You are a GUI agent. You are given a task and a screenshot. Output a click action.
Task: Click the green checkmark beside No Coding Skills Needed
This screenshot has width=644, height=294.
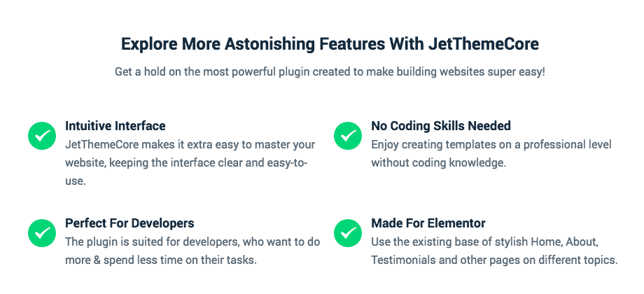pyautogui.click(x=348, y=136)
